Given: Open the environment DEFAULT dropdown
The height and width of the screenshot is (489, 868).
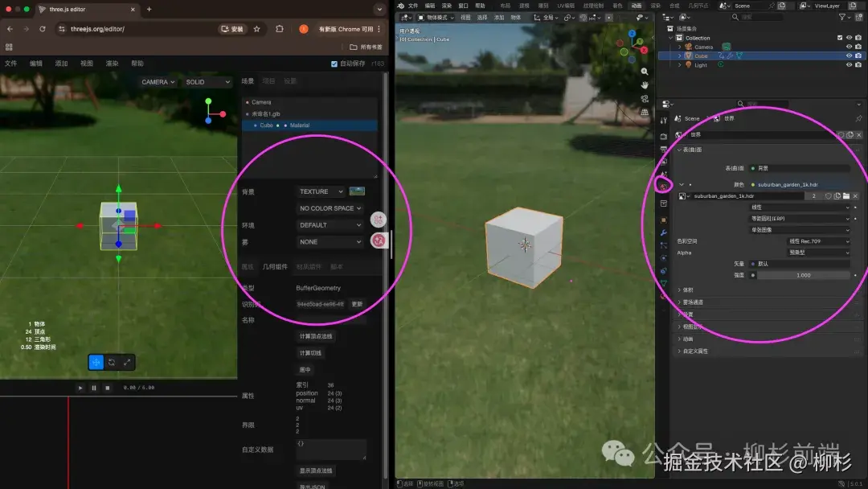Looking at the screenshot, I should coord(330,225).
